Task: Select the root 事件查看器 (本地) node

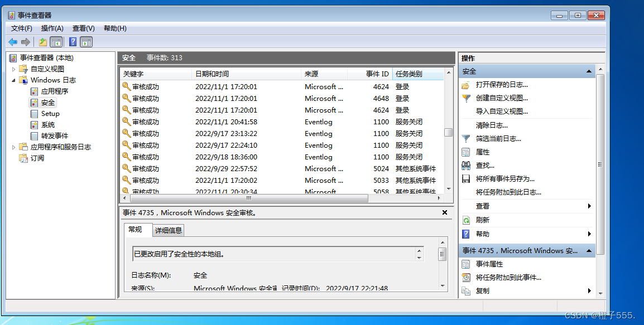Action: click(x=46, y=58)
